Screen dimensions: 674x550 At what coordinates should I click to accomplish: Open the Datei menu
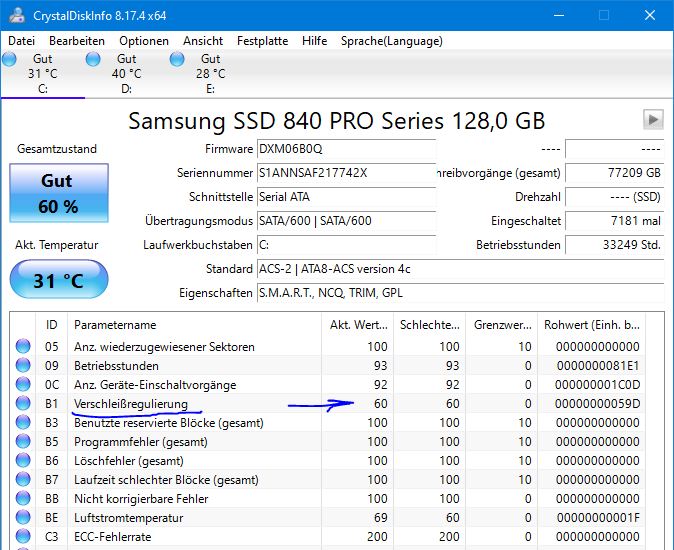(21, 41)
